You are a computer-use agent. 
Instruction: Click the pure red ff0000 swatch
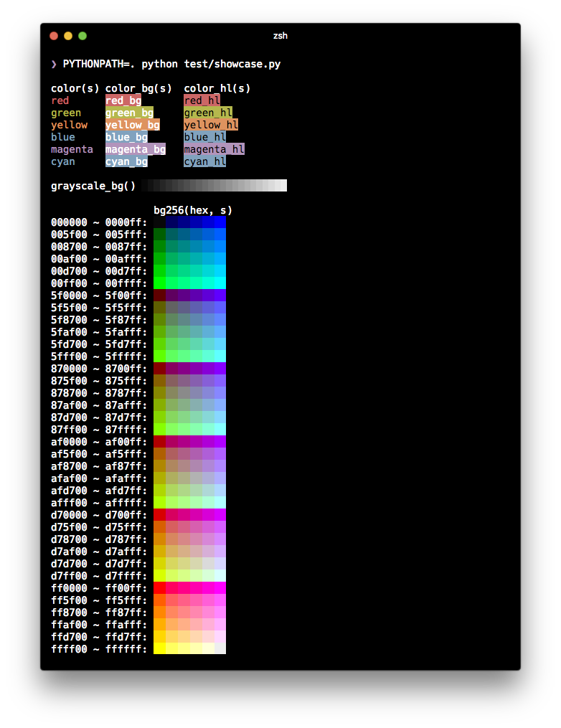[x=160, y=588]
